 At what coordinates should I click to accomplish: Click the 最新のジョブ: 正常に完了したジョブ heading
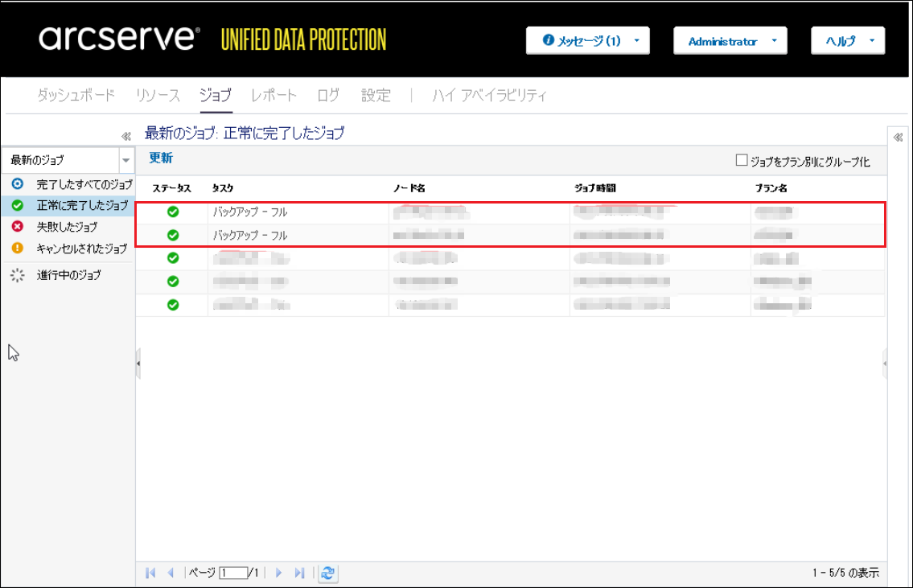pos(245,134)
